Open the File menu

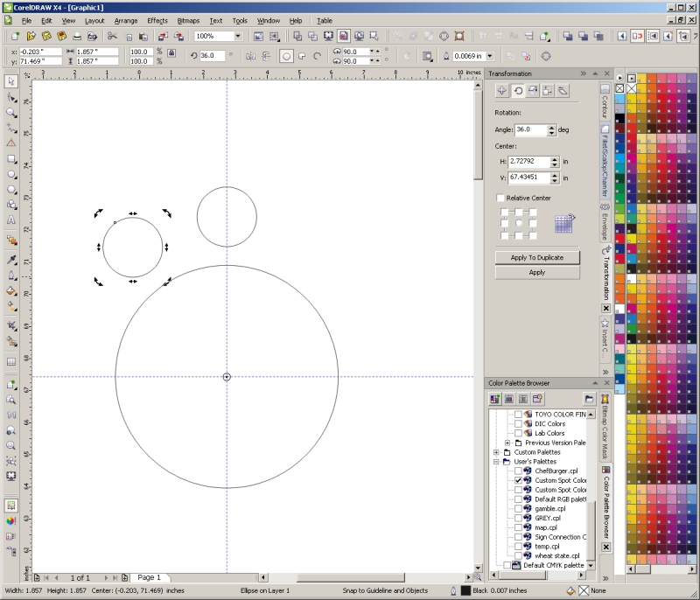(x=27, y=20)
